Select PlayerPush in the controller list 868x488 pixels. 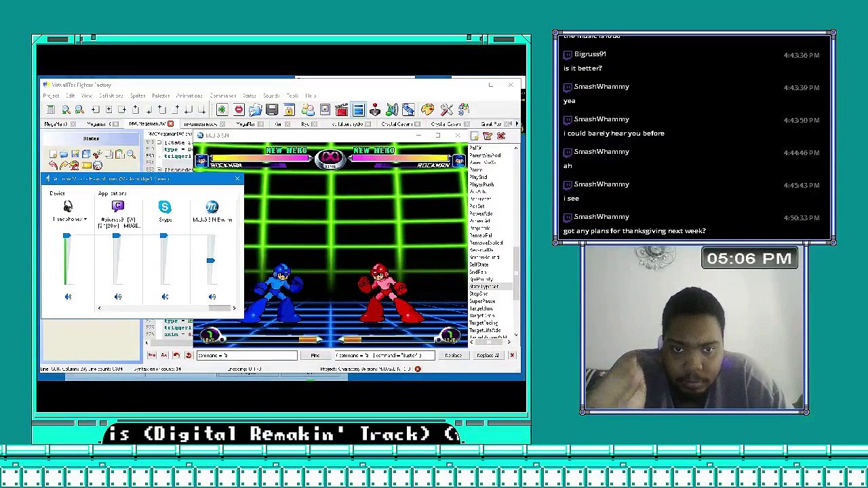pos(481,185)
